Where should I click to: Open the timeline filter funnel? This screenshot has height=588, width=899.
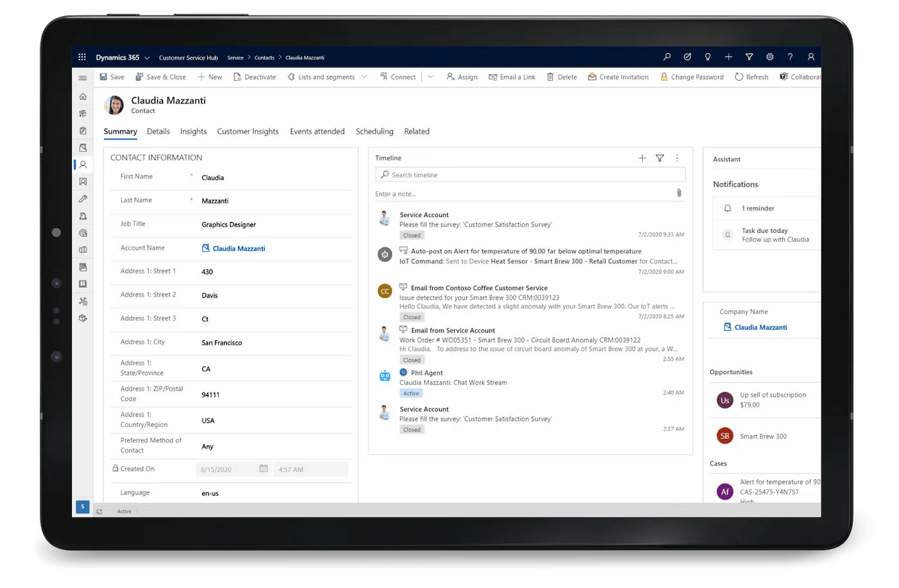(659, 158)
